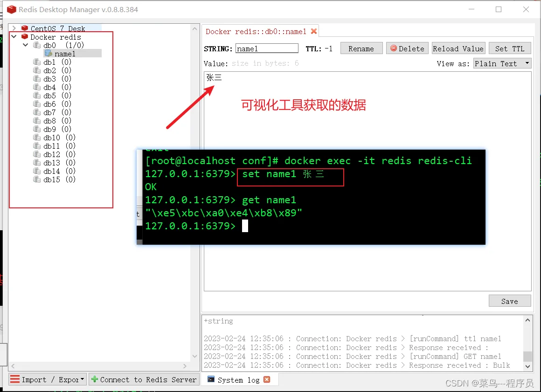Select the db15 (0) label
Image resolution: width=541 pixels, height=392 pixels.
click(59, 179)
